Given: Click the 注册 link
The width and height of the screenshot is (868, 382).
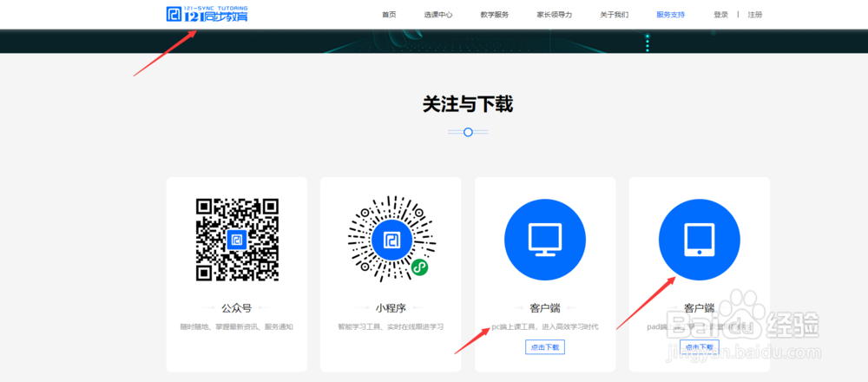Looking at the screenshot, I should 755,15.
